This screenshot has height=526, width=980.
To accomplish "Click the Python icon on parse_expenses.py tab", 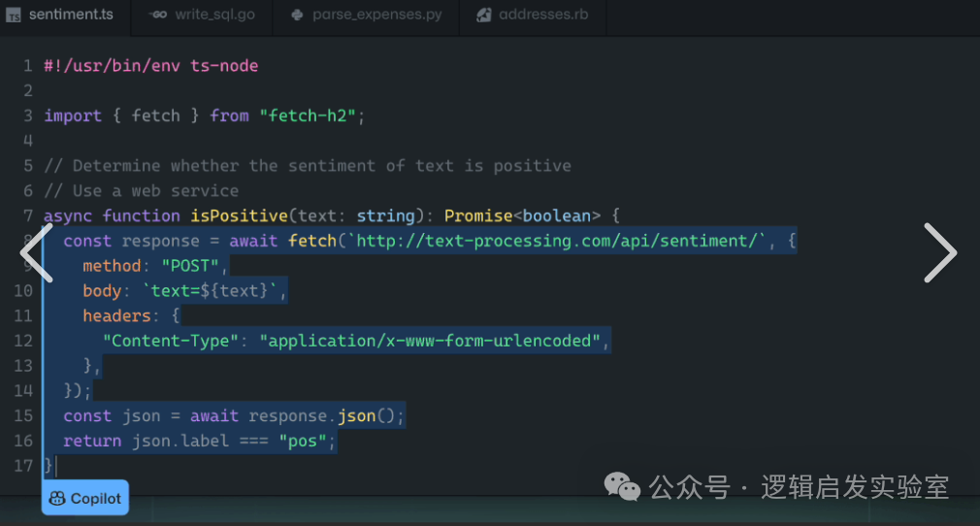I will point(297,16).
